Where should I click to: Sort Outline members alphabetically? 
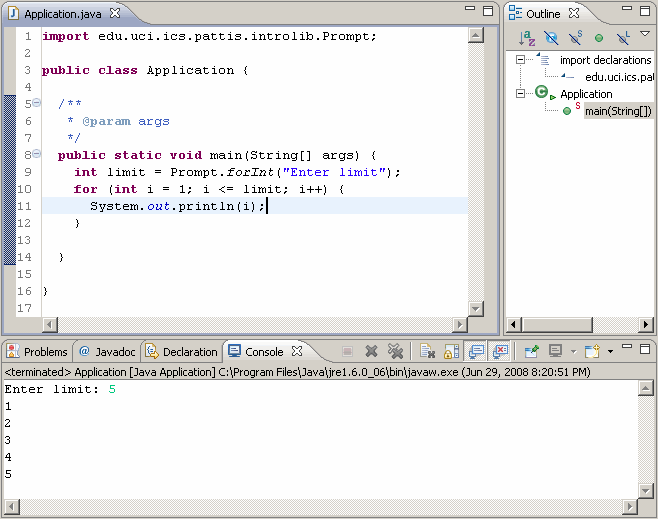click(x=528, y=38)
